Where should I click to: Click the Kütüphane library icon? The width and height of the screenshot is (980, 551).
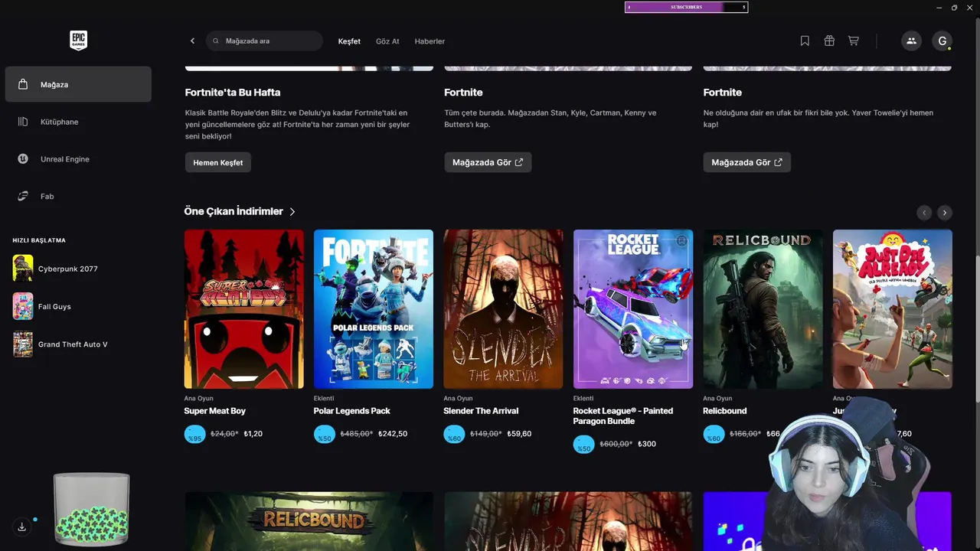point(23,122)
